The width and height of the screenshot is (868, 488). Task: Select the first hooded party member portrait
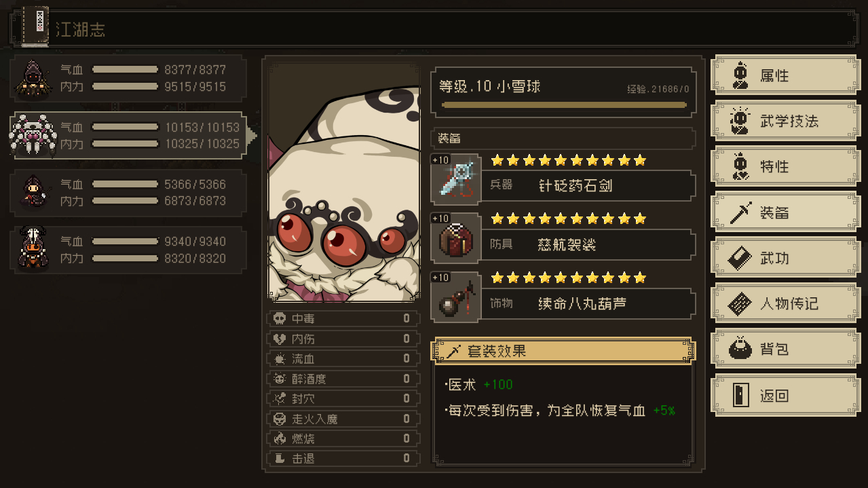pos(31,78)
